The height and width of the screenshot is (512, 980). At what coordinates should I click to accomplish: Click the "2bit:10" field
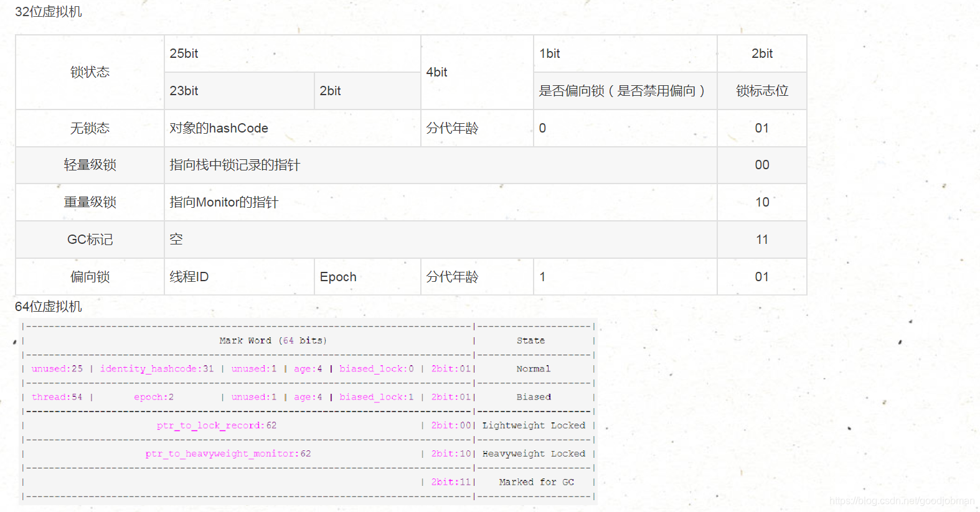(451, 454)
